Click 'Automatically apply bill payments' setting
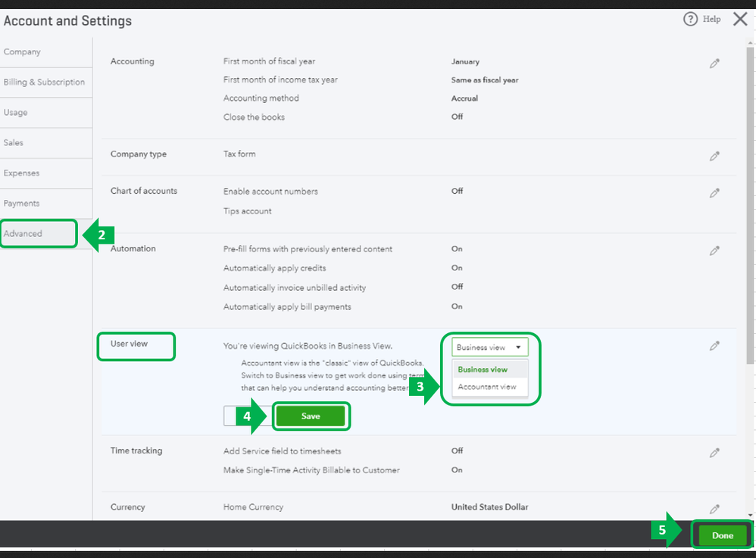Image resolution: width=756 pixels, height=558 pixels. (x=287, y=307)
